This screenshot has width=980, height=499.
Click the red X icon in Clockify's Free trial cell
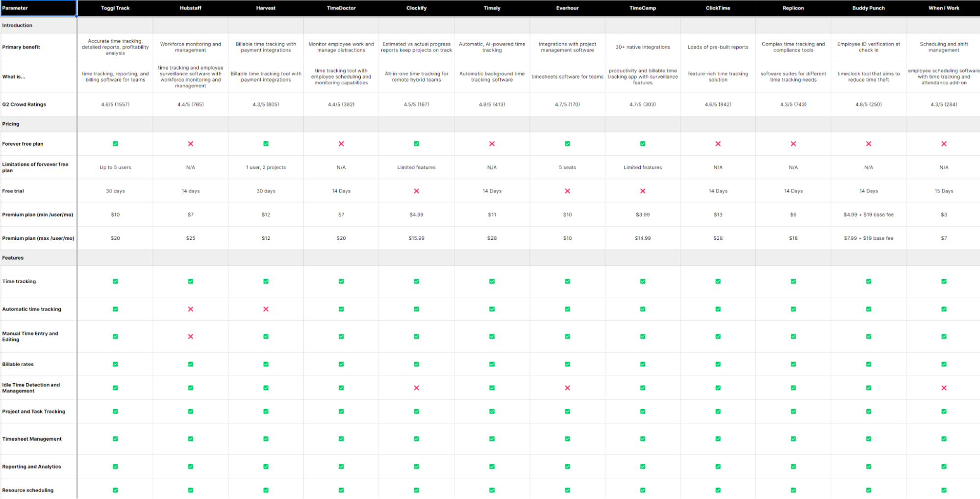click(x=416, y=191)
